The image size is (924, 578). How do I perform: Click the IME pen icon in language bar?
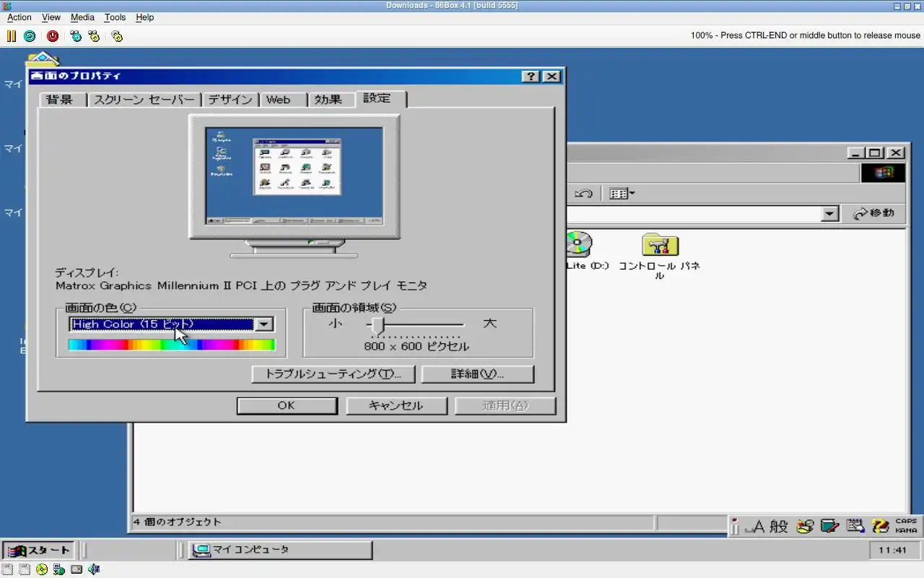point(735,527)
